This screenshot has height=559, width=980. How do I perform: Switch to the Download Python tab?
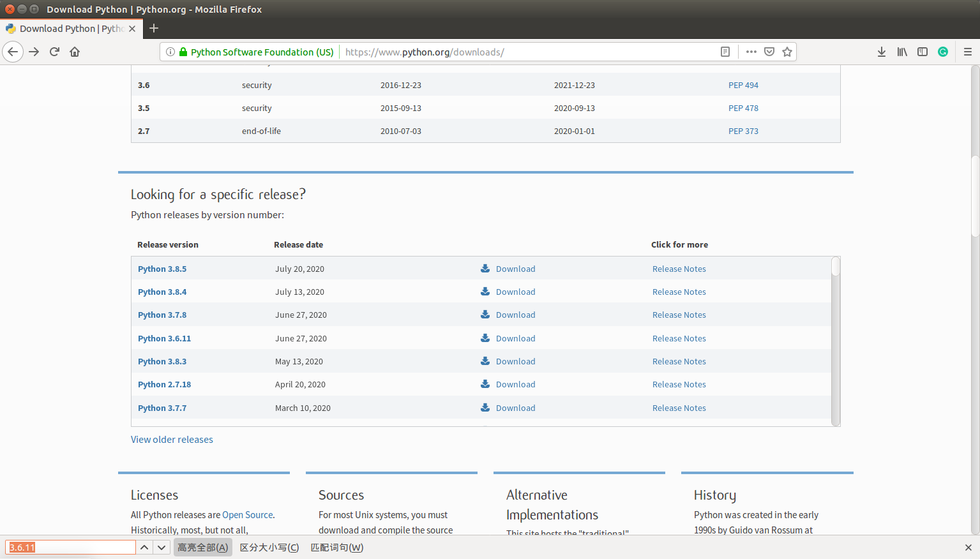pos(70,28)
